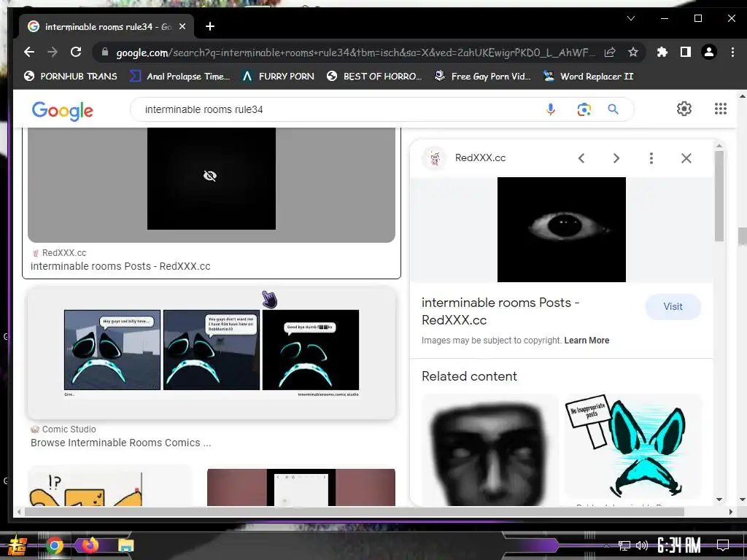View site information via lock icon

[x=105, y=52]
